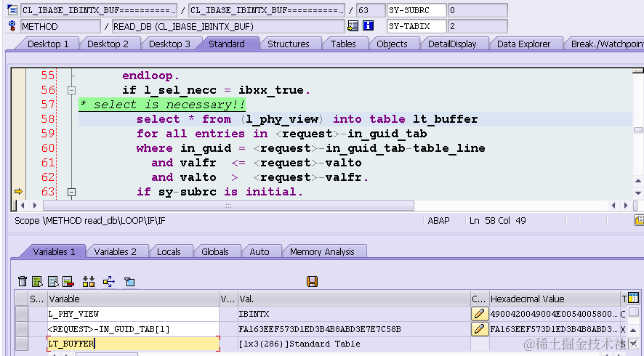This screenshot has height=356, width=644.
Task: Click the METHOD type field
Action: [60, 26]
